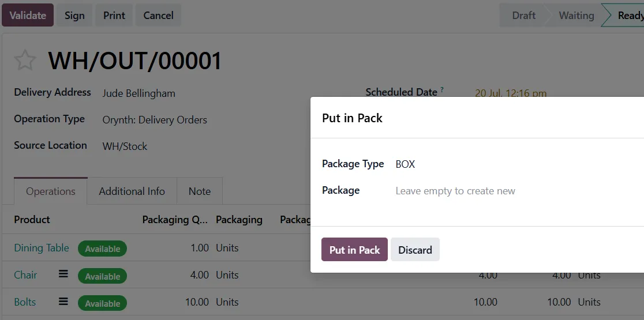Image resolution: width=644 pixels, height=320 pixels.
Task: Open the Note tab
Action: point(200,191)
